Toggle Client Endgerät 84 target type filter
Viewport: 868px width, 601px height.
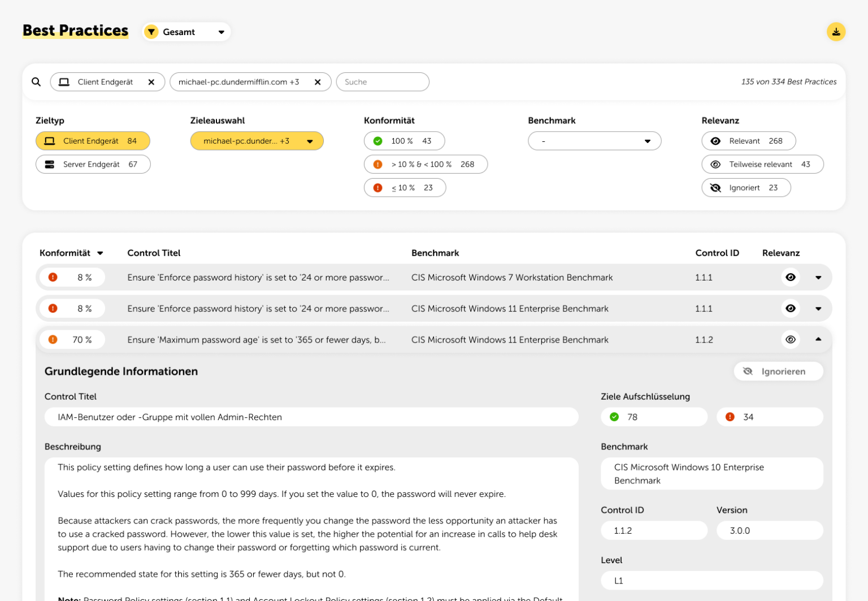pos(93,141)
